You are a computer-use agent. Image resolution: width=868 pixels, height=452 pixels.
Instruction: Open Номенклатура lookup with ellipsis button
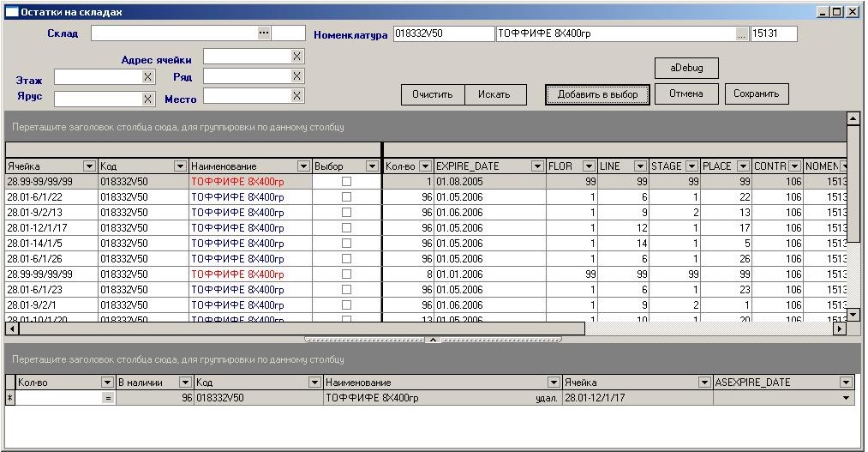click(741, 34)
